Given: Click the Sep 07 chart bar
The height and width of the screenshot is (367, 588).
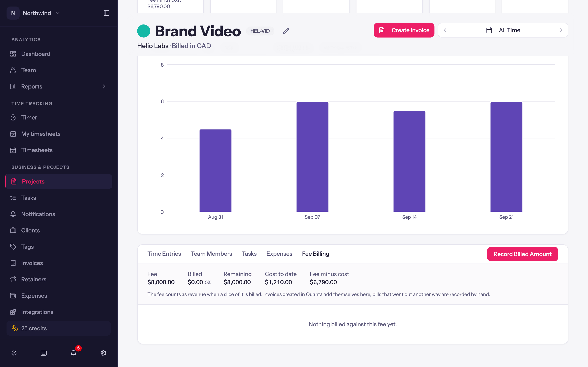Looking at the screenshot, I should pos(312,157).
